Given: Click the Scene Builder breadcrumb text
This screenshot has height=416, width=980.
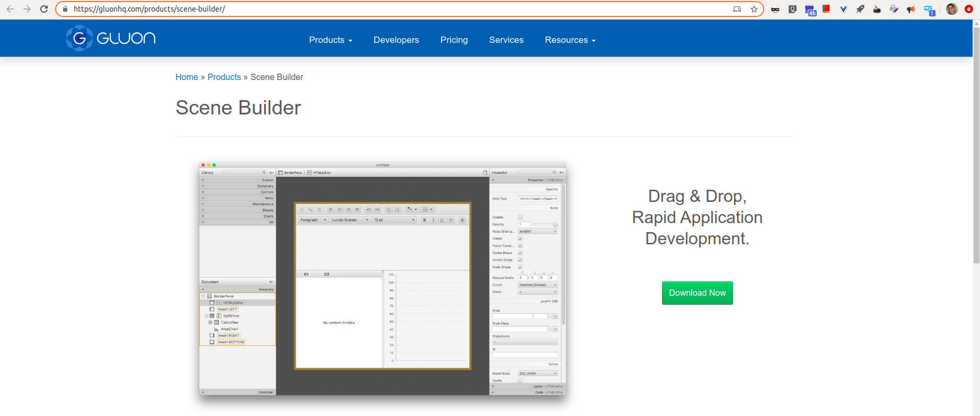Looking at the screenshot, I should [277, 77].
